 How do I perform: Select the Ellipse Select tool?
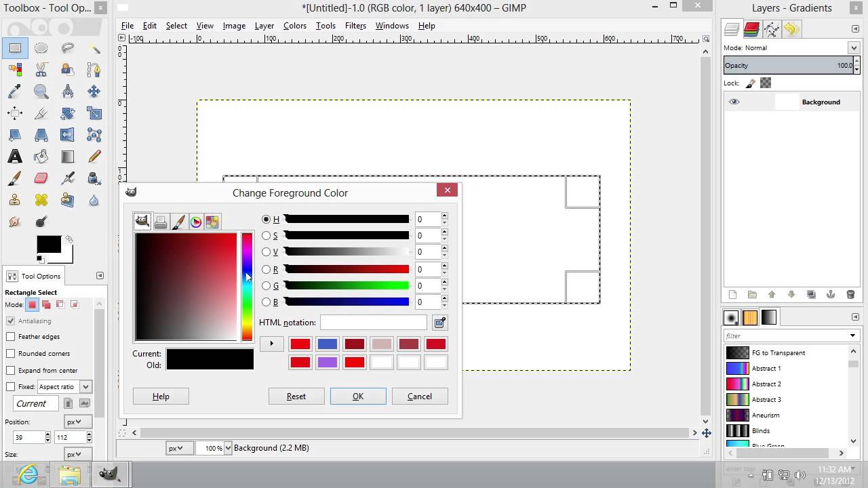[41, 48]
